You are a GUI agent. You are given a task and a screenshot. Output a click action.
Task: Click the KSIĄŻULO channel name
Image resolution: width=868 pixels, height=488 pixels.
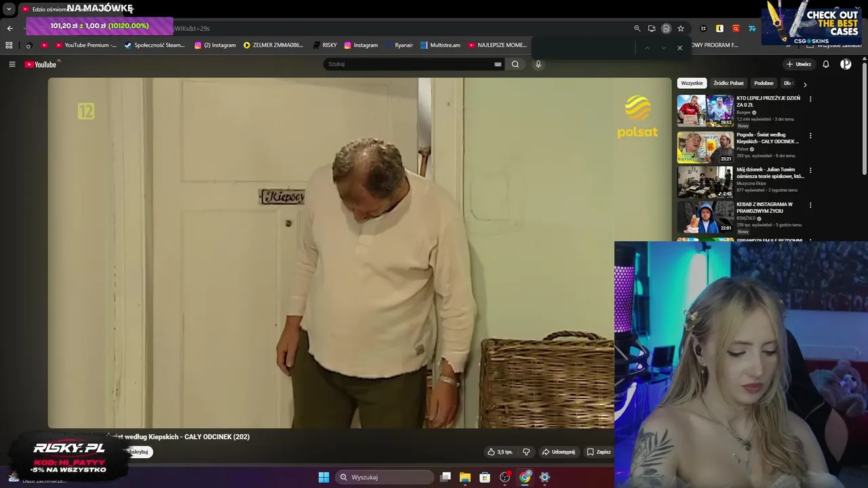click(x=747, y=218)
